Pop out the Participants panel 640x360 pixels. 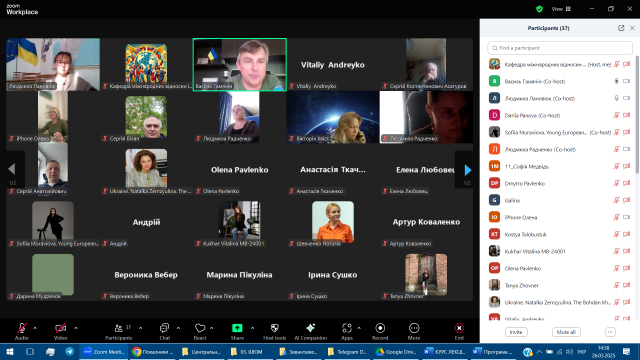(x=621, y=28)
